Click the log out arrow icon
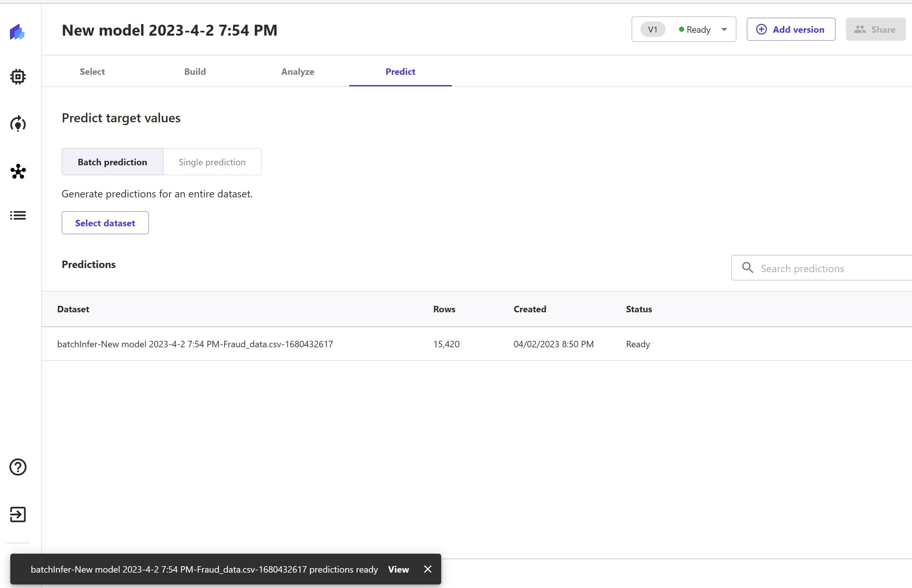Image resolution: width=912 pixels, height=588 pixels. (18, 514)
